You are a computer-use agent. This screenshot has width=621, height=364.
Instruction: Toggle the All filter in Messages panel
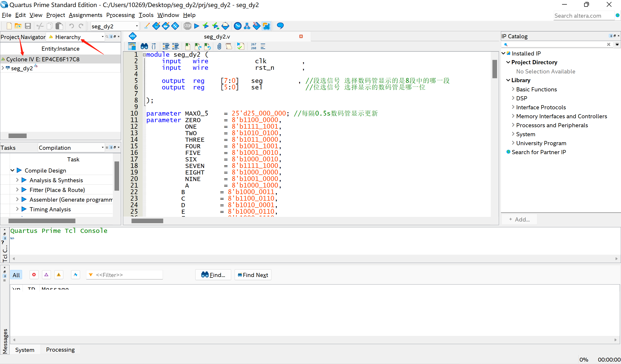16,275
